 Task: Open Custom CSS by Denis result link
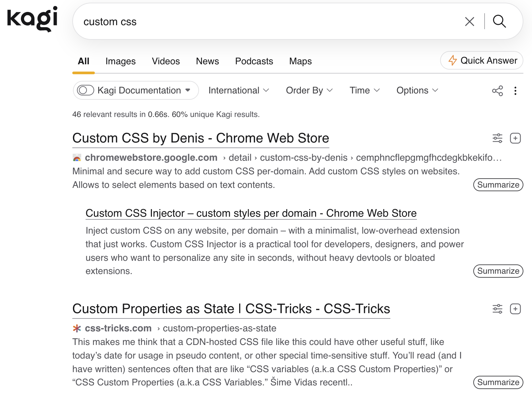pyautogui.click(x=201, y=138)
